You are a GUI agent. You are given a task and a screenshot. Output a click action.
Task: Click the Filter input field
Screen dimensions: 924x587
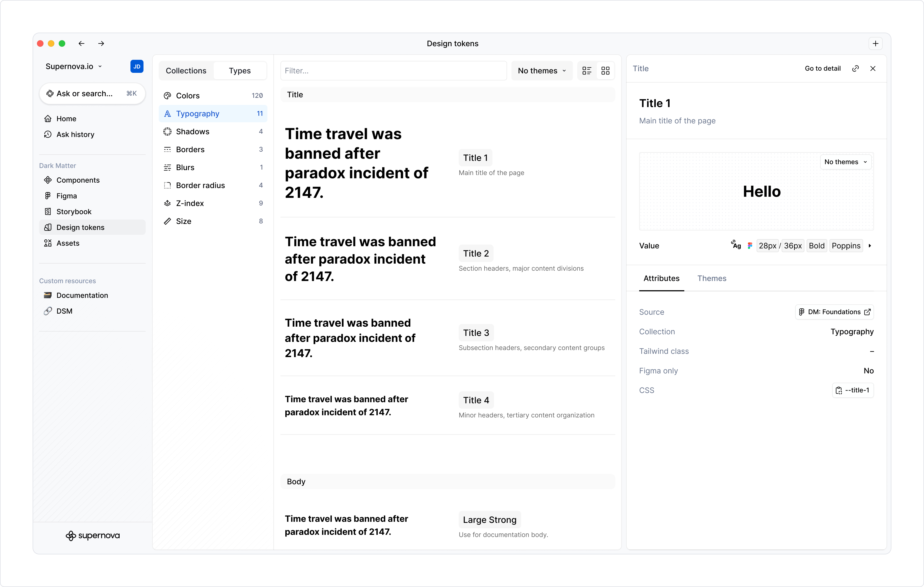coord(393,71)
